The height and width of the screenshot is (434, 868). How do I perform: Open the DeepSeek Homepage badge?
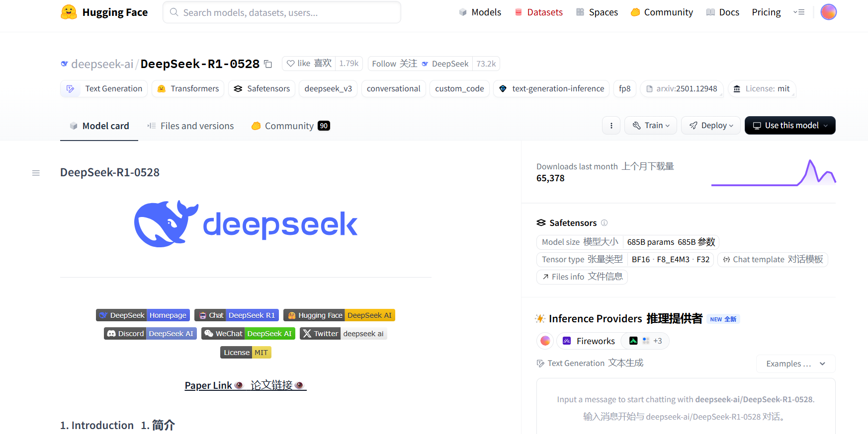click(x=143, y=315)
